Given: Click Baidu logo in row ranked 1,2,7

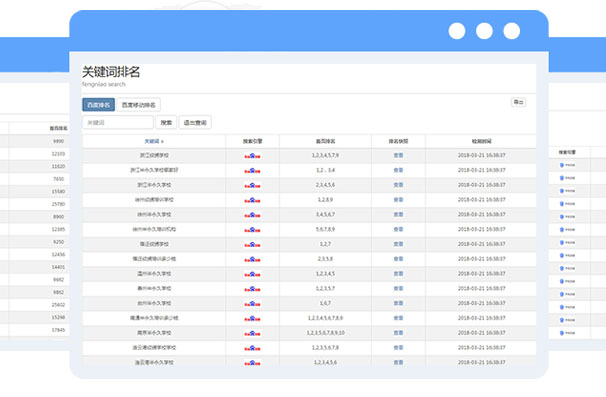Looking at the screenshot, I should [252, 245].
